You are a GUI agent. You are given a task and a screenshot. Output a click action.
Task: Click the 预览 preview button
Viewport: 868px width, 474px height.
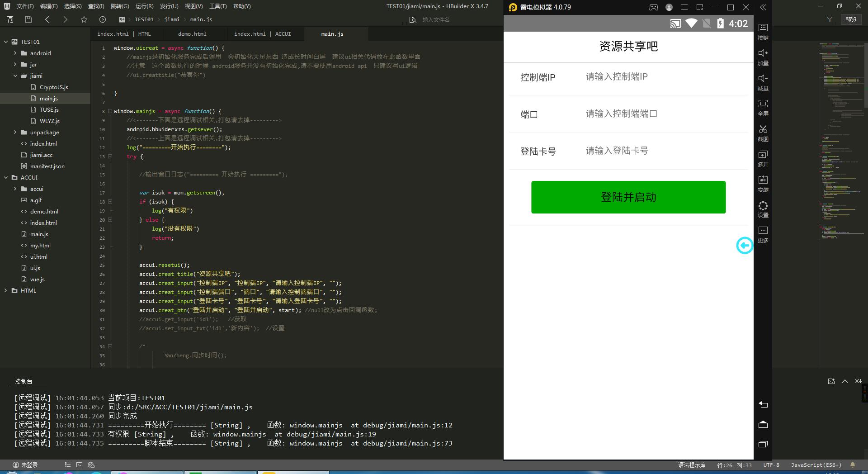pos(851,19)
